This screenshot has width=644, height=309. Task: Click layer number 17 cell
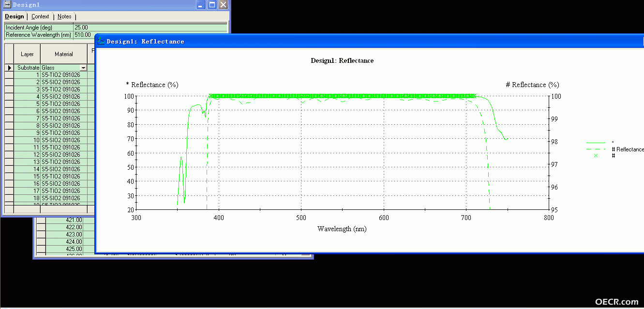point(27,191)
